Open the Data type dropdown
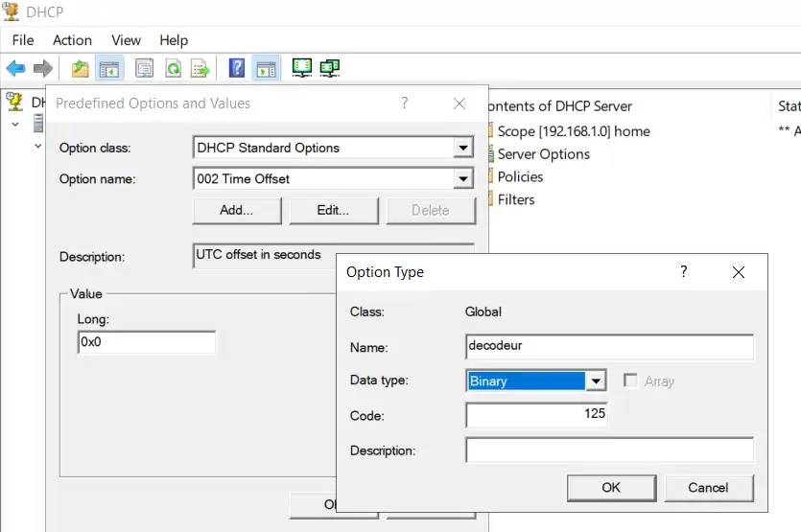801x532 pixels. pyautogui.click(x=596, y=381)
